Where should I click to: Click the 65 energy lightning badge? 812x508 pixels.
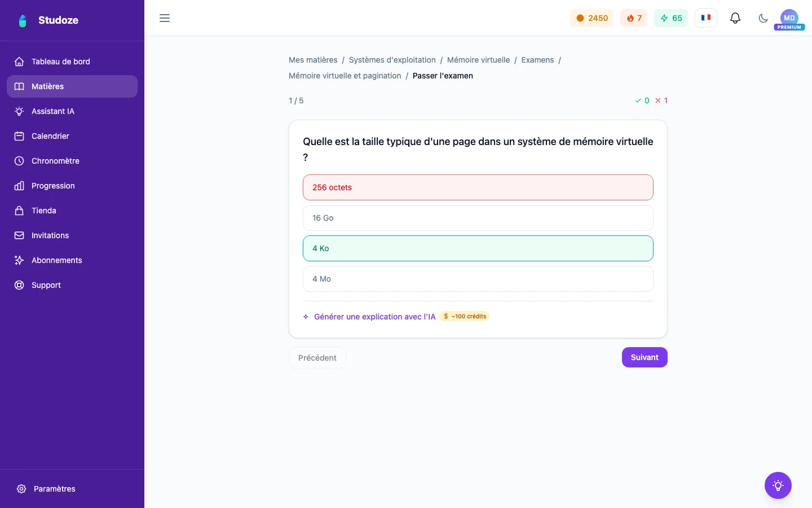pos(671,18)
